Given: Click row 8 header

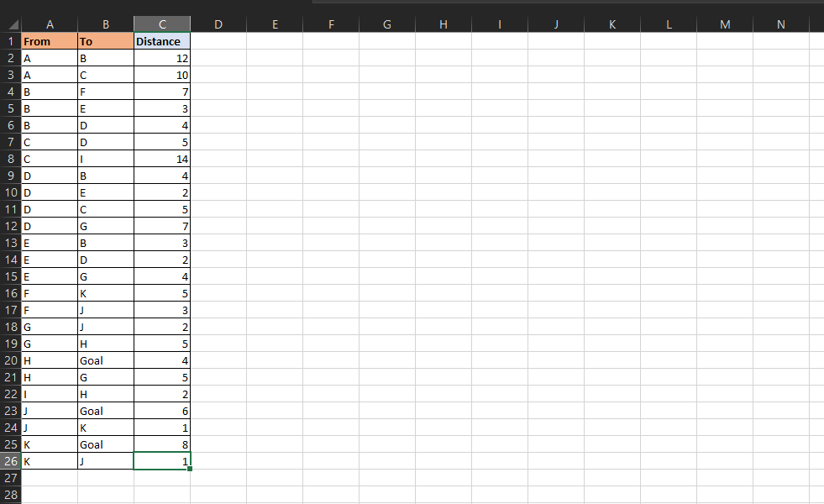Looking at the screenshot, I should point(11,159).
